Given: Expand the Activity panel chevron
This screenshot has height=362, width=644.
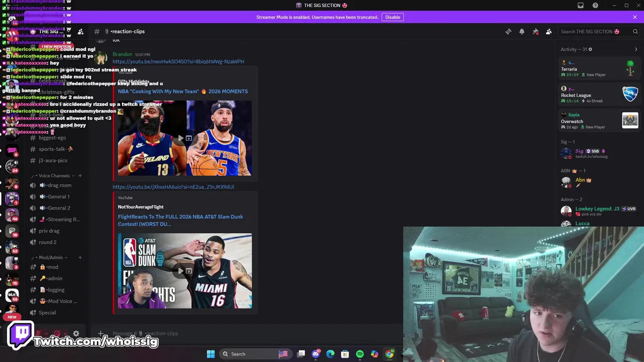Looking at the screenshot, I should 636,49.
